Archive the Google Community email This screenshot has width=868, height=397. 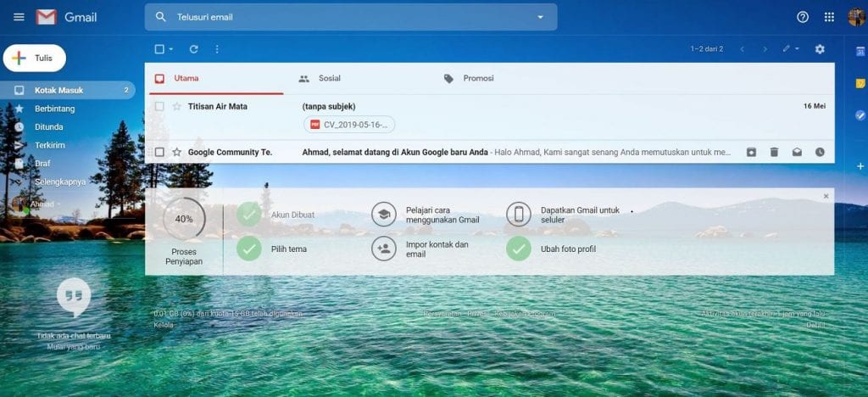[x=751, y=152]
